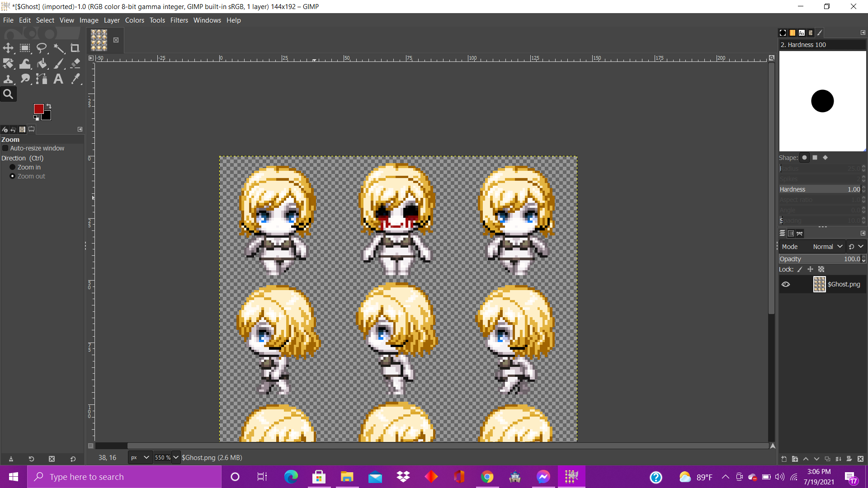Switch to the Paths tab
The image size is (868, 488).
(800, 234)
